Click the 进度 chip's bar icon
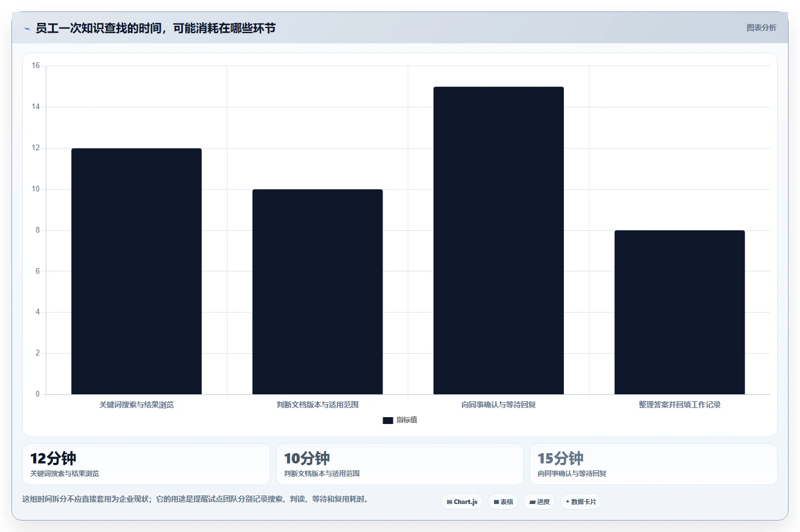The image size is (800, 532). click(x=532, y=502)
